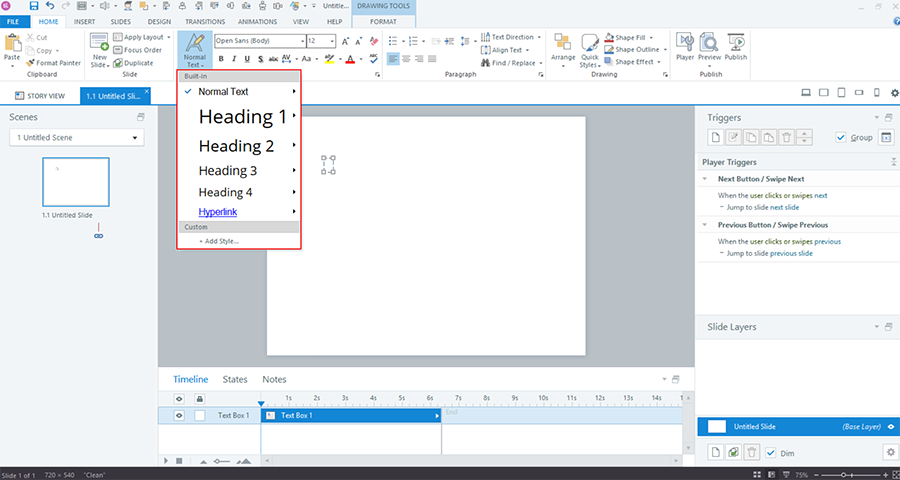Screen dimensions: 900x480
Task: Hide Text Box 1 using eye icon
Action: [x=179, y=416]
